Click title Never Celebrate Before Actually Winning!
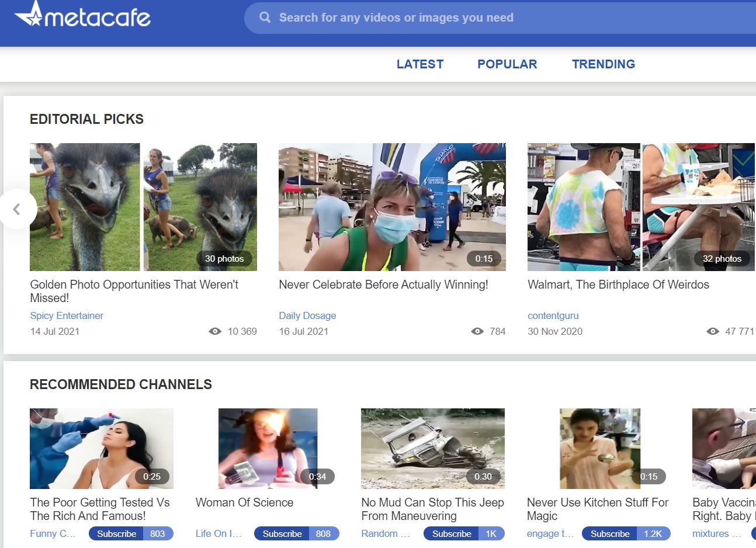The image size is (756, 548). pos(383,285)
